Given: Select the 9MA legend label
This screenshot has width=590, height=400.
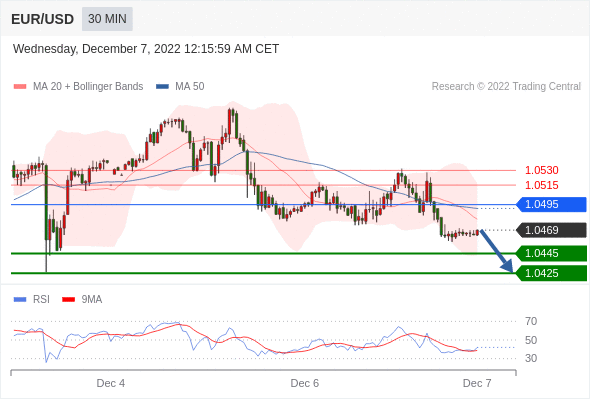Looking at the screenshot, I should (x=92, y=300).
